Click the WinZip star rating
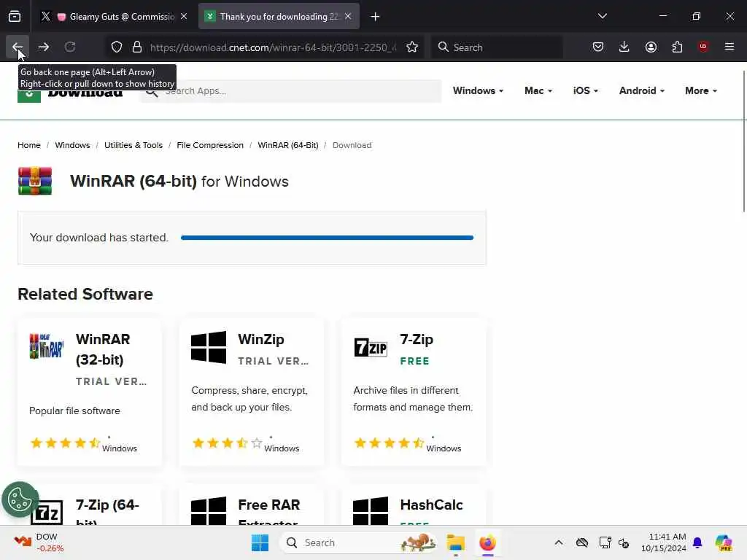 [x=227, y=443]
